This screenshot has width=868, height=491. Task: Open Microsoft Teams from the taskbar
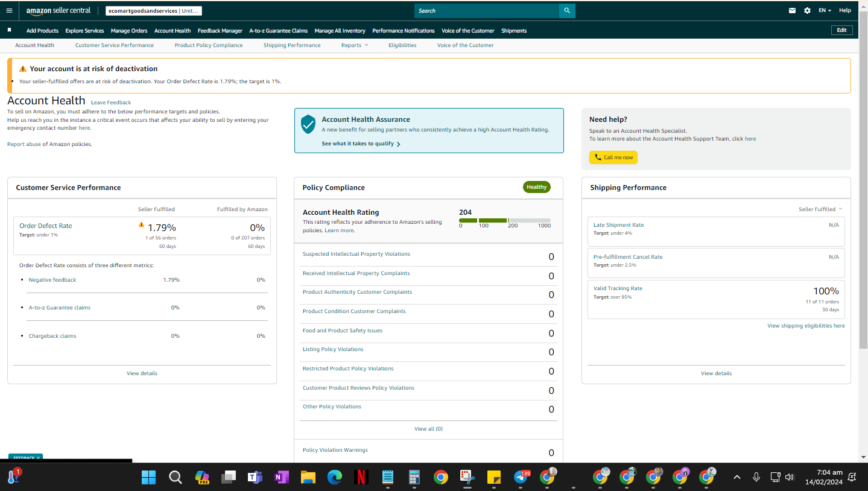[x=255, y=478]
